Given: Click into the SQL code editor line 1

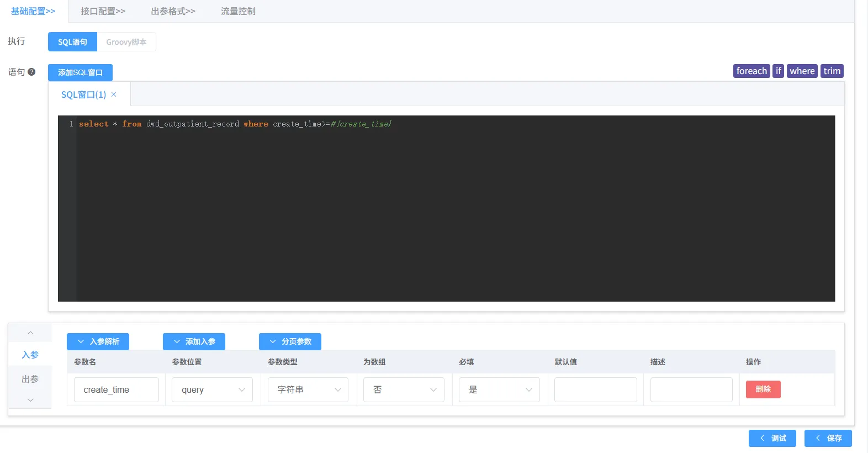Looking at the screenshot, I should 456,124.
